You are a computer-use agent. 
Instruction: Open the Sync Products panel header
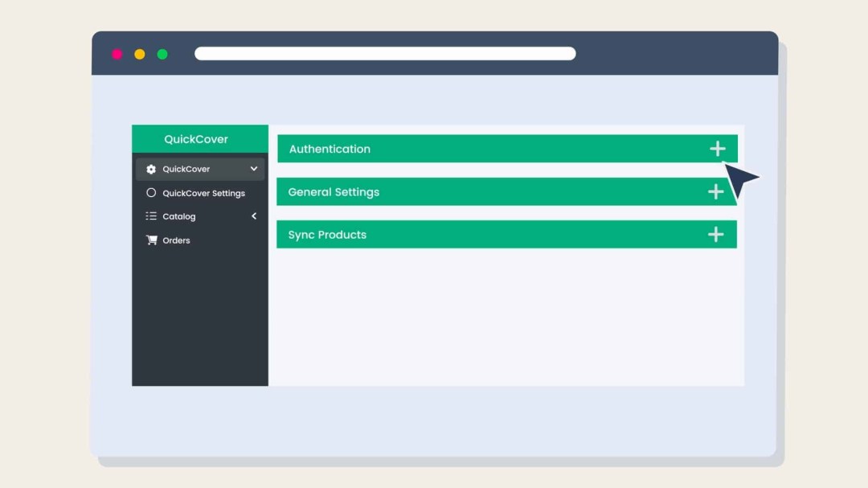[506, 234]
